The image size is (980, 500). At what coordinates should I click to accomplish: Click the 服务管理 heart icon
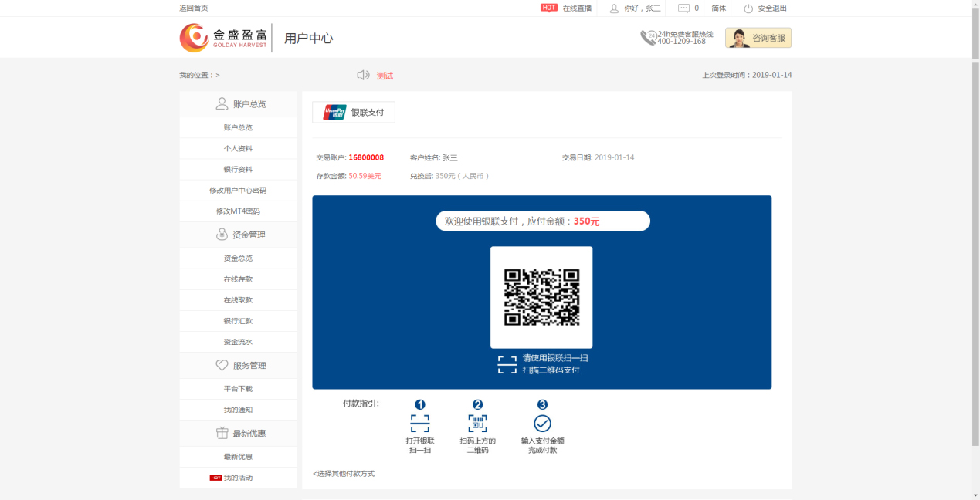[222, 365]
